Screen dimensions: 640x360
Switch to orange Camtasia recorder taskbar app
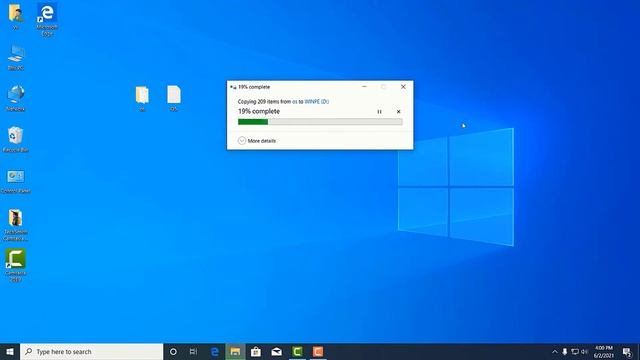(x=318, y=351)
